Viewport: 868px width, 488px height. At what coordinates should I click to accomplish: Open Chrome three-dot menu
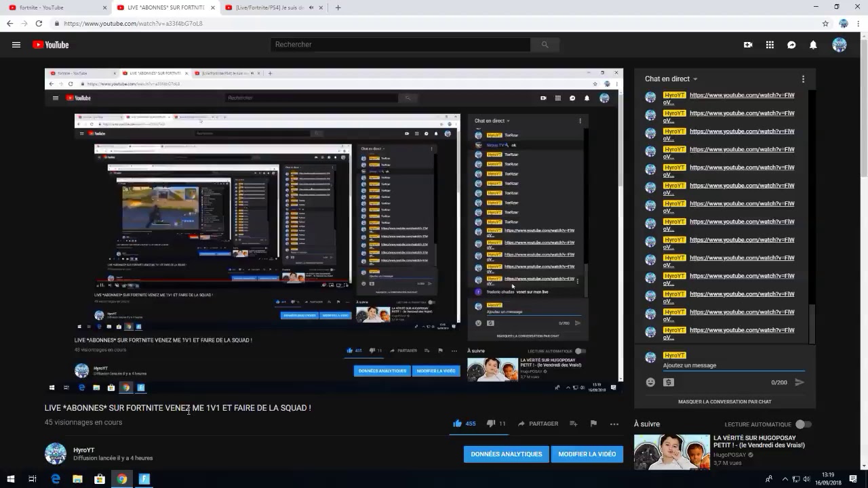tap(859, 23)
